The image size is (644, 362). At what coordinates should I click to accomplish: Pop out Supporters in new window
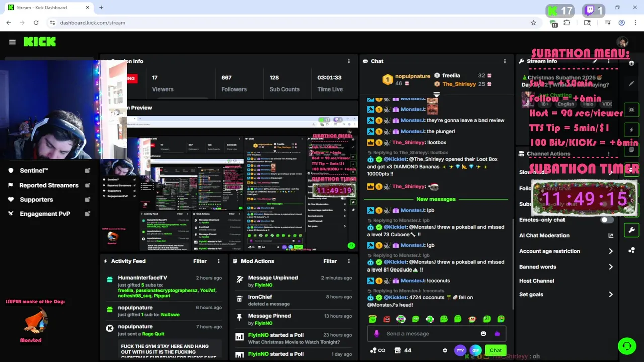[87, 200]
